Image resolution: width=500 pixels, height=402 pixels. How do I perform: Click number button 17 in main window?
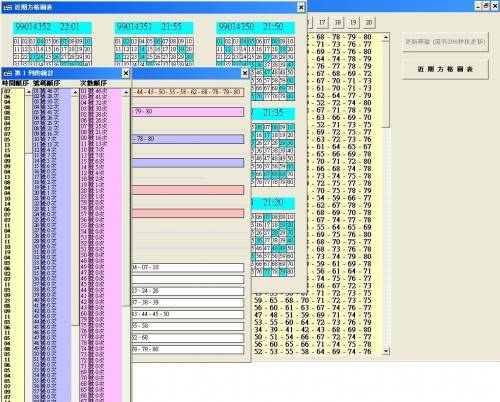pos(322,22)
